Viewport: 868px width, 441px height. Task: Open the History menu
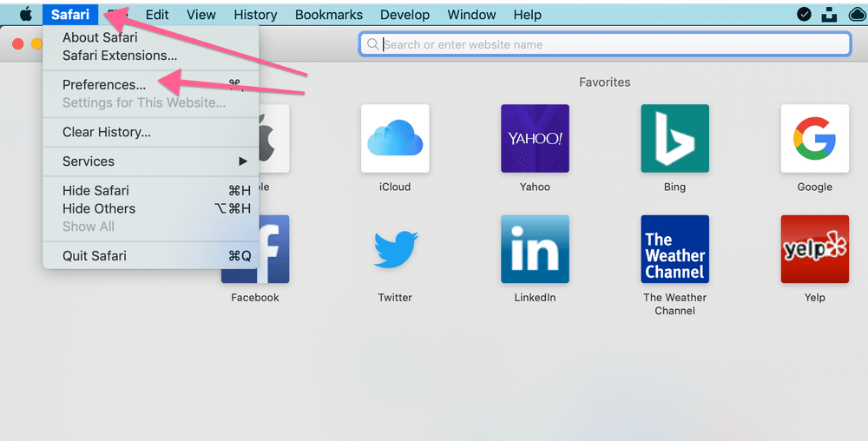(x=255, y=15)
